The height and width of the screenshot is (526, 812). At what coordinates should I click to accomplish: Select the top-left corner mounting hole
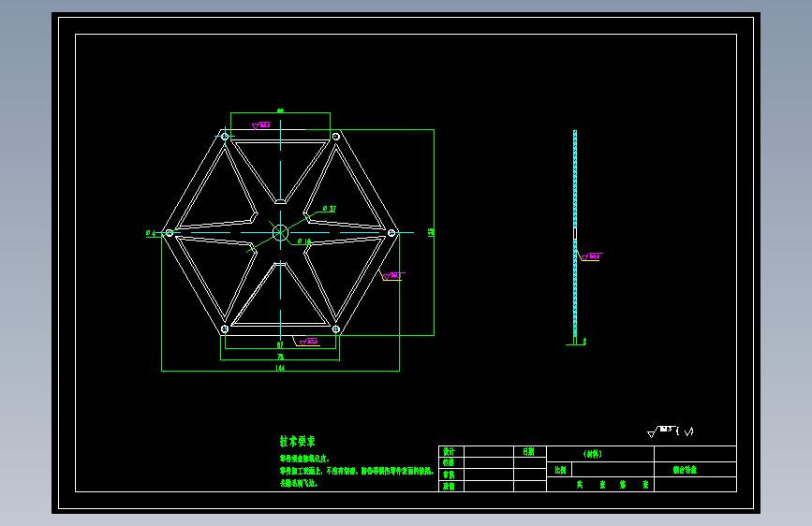pyautogui.click(x=225, y=137)
